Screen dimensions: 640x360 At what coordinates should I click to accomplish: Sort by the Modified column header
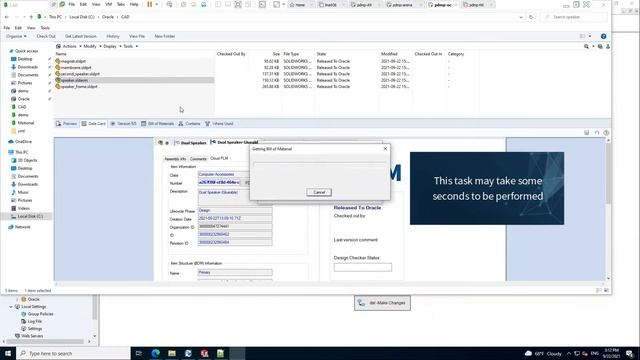(x=389, y=54)
